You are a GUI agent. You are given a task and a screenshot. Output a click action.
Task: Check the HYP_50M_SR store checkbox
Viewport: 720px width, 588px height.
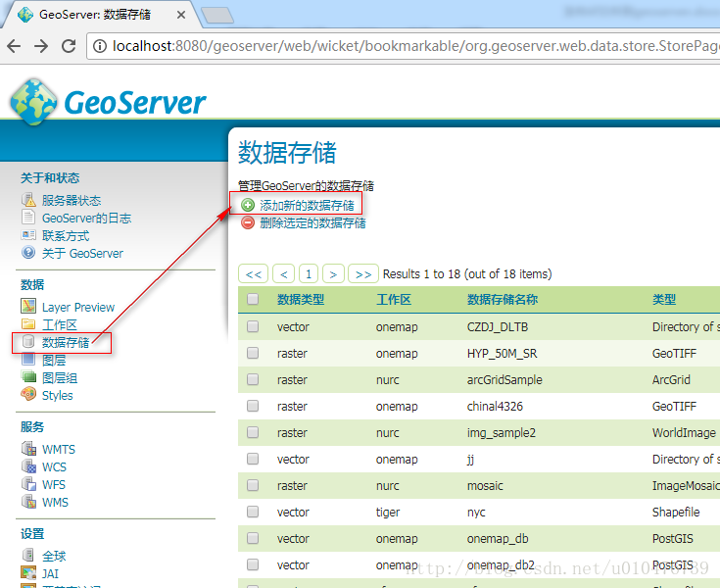253,353
